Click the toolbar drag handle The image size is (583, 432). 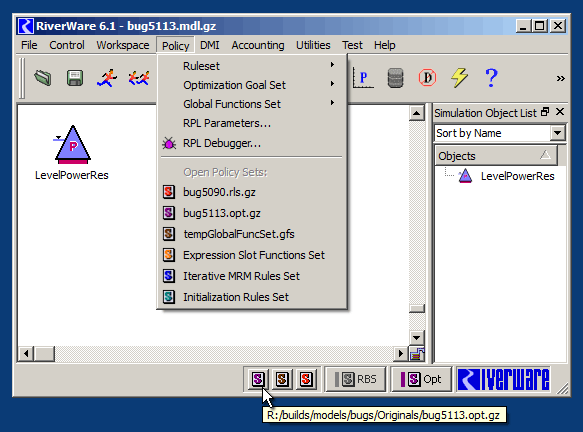click(22, 78)
